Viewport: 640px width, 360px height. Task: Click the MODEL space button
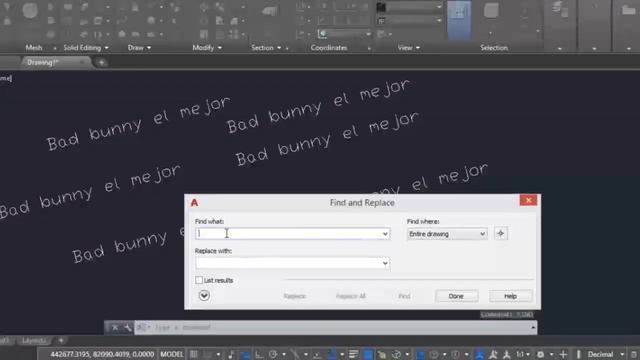(x=172, y=354)
